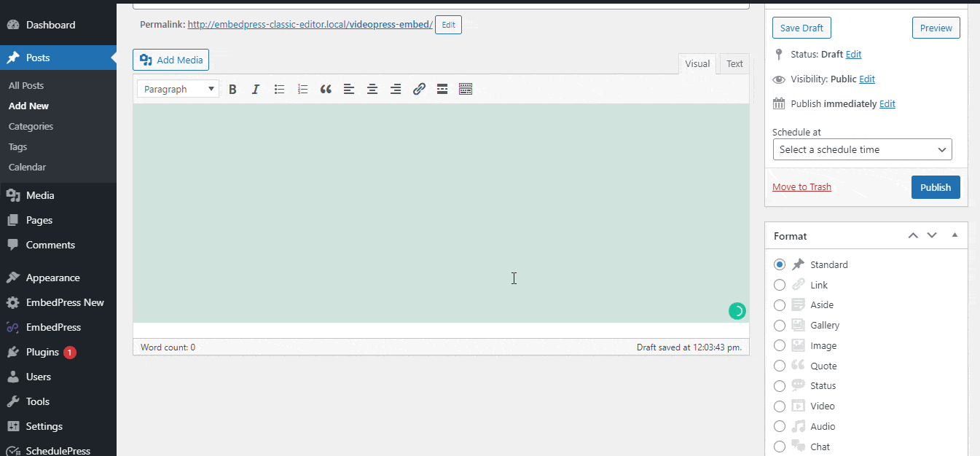This screenshot has height=456, width=980.
Task: Toggle bold formatting in editor toolbar
Action: [232, 89]
